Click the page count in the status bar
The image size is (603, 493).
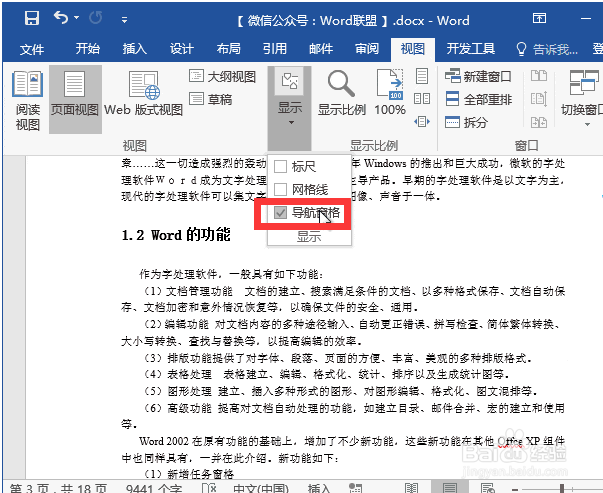(58, 488)
